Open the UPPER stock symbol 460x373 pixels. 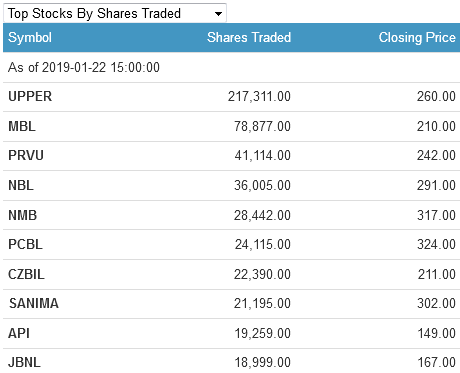point(30,97)
